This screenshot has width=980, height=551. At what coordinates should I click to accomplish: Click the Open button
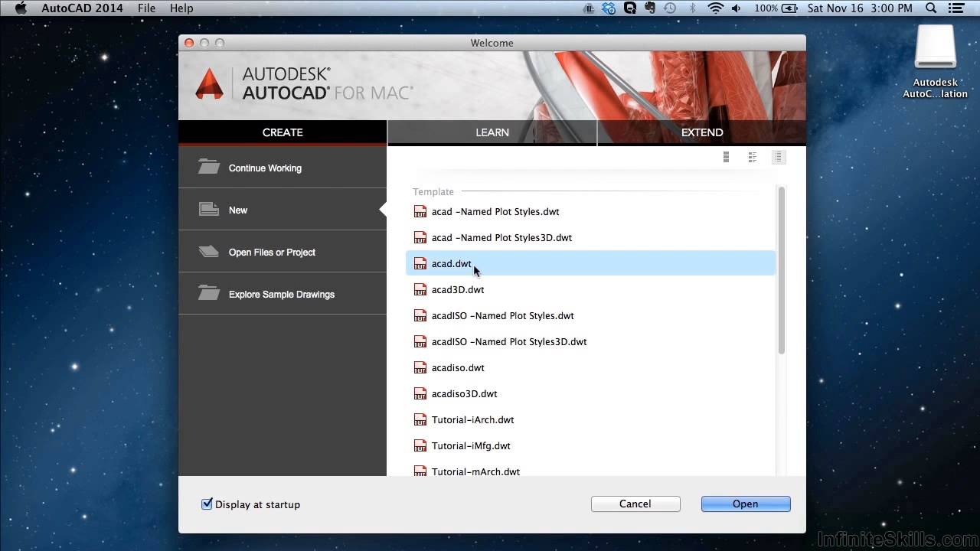point(746,504)
